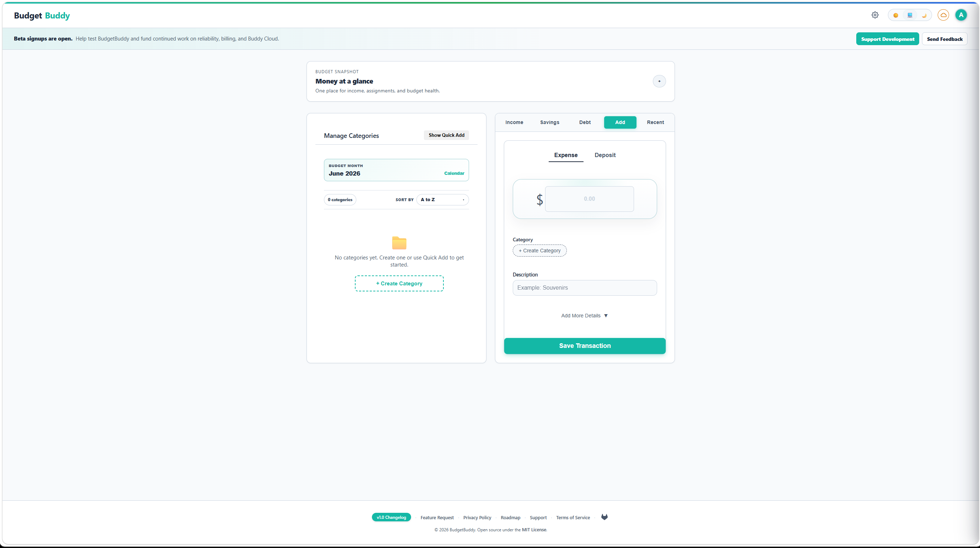This screenshot has height=548, width=980.
Task: Open the GitLab repository fox icon
Action: pyautogui.click(x=604, y=517)
